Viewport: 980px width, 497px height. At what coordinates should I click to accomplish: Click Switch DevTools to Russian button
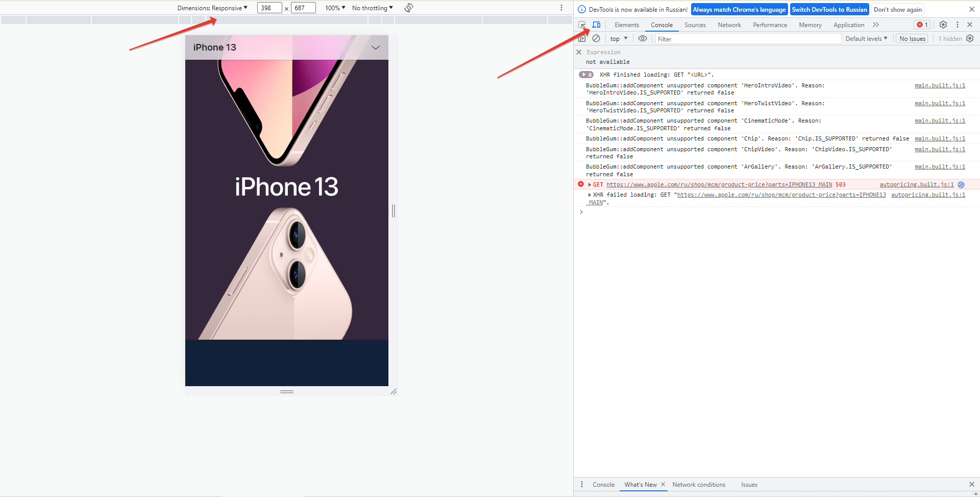(x=829, y=9)
